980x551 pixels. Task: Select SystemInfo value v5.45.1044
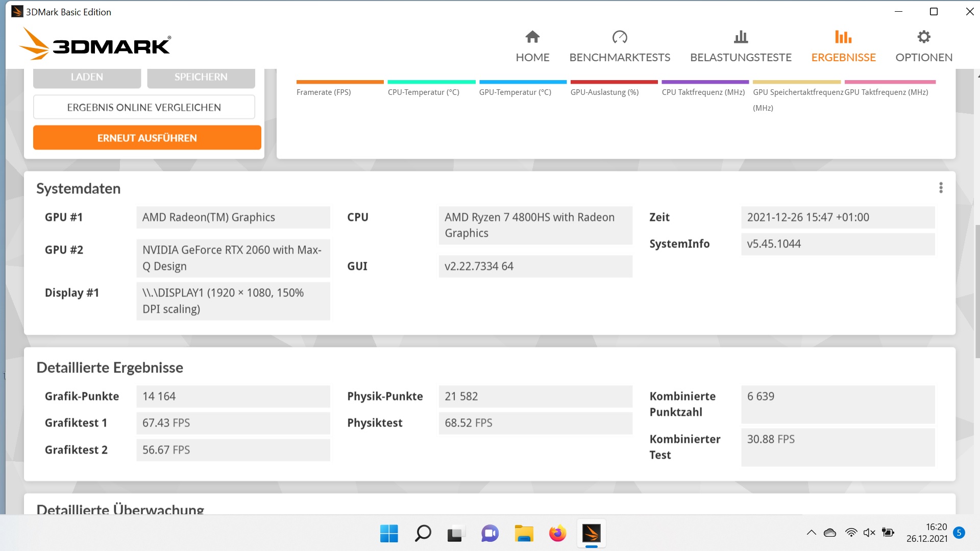pyautogui.click(x=838, y=244)
